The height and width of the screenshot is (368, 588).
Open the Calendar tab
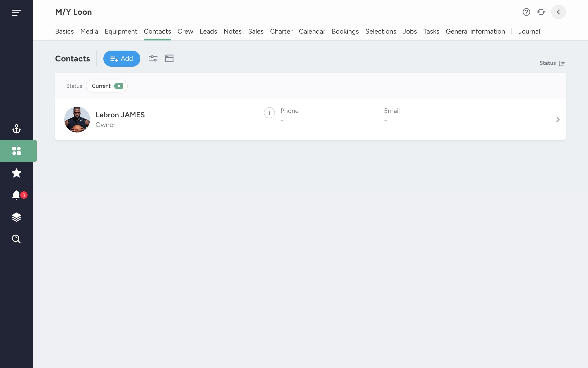[x=312, y=32]
